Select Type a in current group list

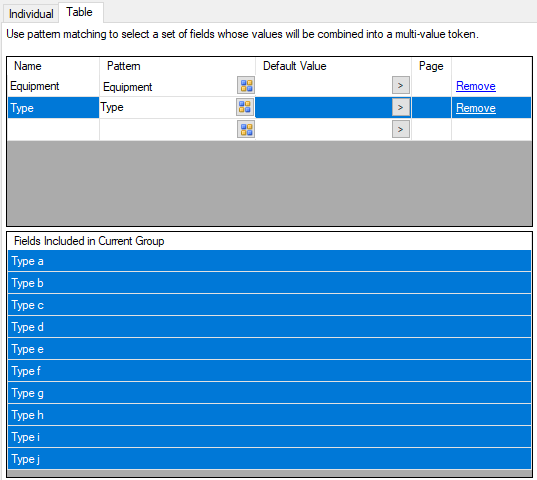click(270, 261)
